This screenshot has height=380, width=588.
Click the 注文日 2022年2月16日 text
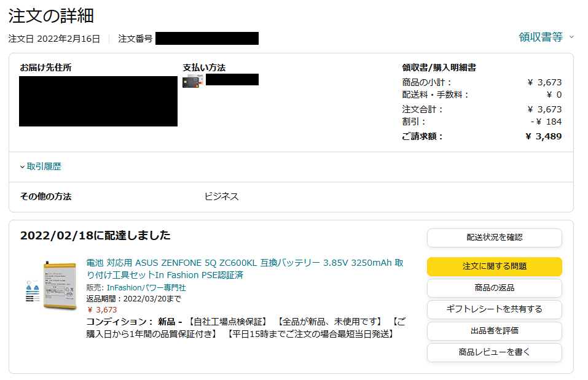[x=54, y=39]
